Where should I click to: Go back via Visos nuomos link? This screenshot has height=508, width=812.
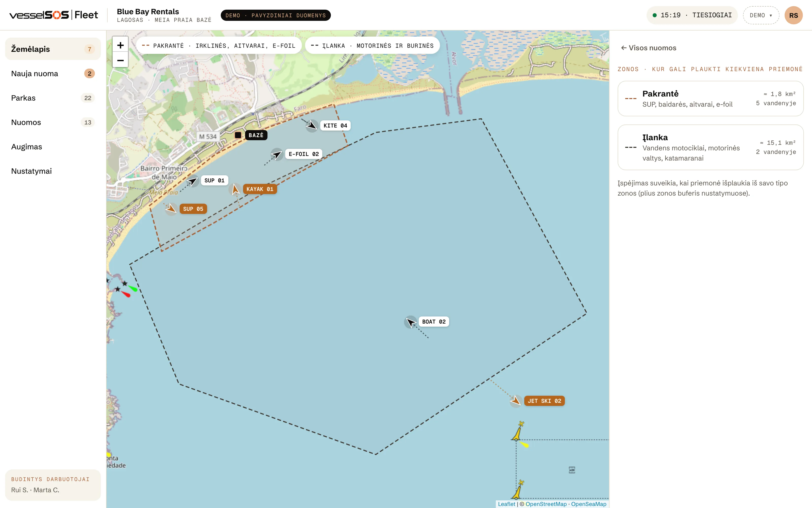tap(648, 48)
